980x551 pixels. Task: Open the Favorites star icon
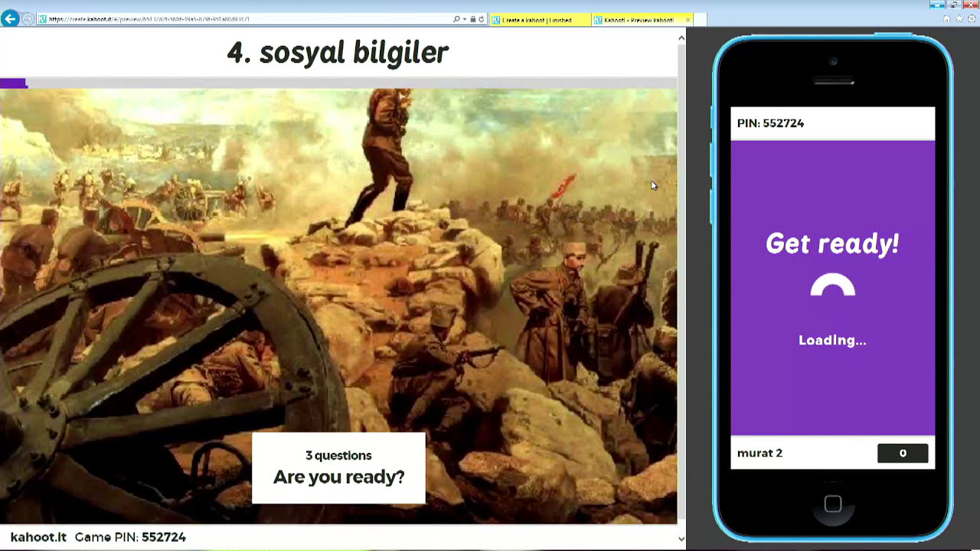[959, 18]
